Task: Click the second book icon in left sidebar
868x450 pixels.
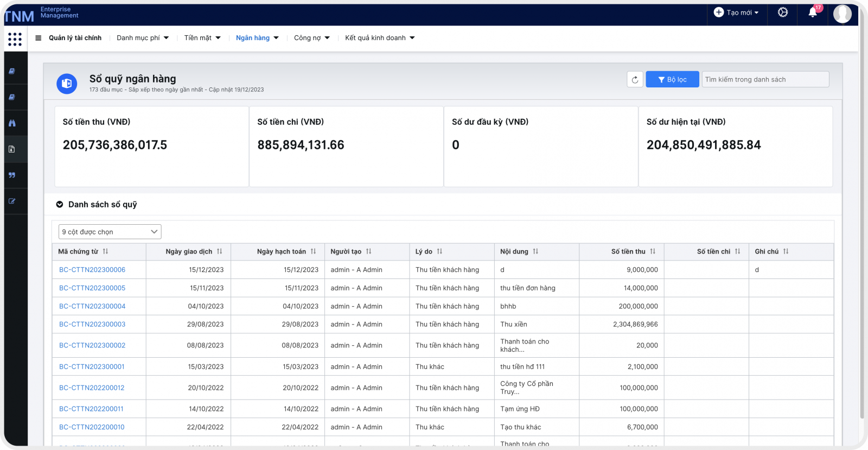Action: (12, 97)
